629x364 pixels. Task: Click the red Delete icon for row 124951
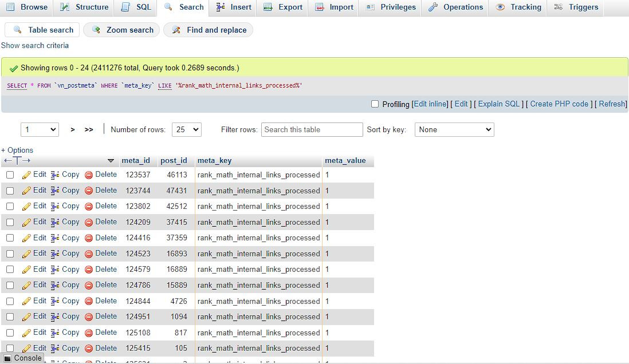[89, 316]
